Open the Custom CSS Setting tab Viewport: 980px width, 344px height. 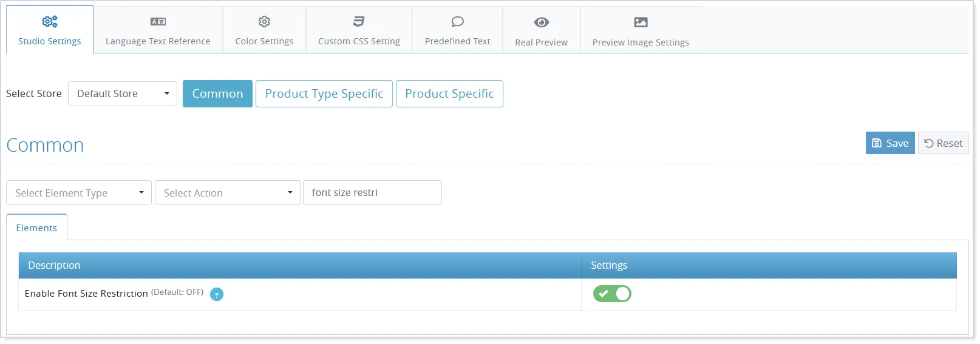[x=359, y=30]
